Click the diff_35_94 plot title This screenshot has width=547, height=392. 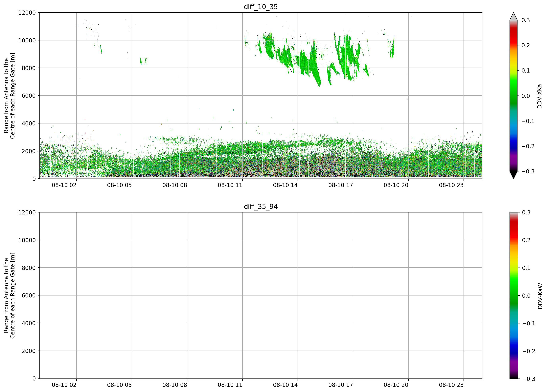click(x=261, y=207)
